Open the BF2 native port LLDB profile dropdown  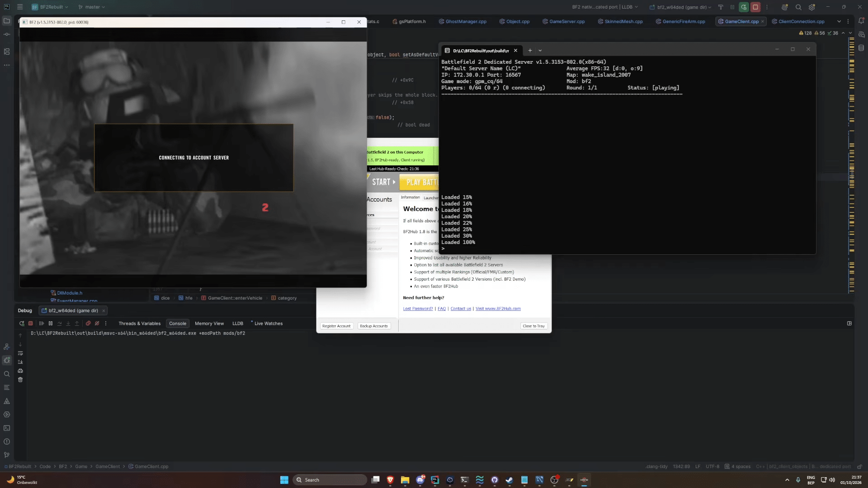pos(605,7)
